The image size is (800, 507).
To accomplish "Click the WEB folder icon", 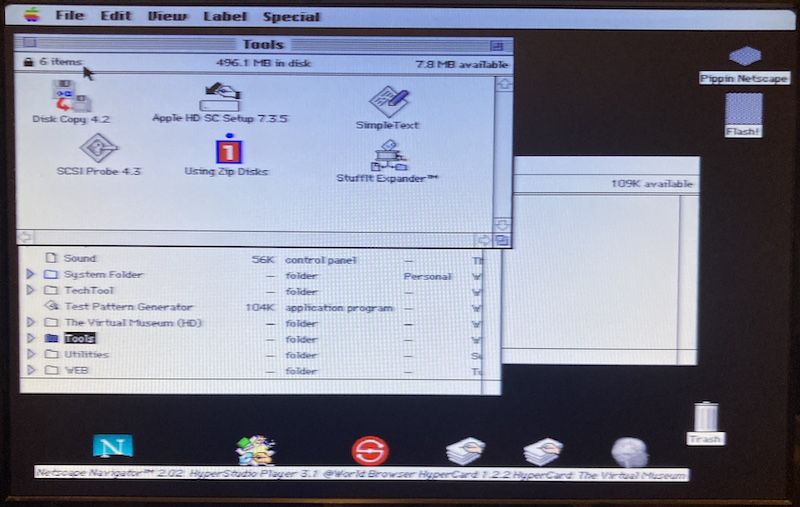I will 51,370.
